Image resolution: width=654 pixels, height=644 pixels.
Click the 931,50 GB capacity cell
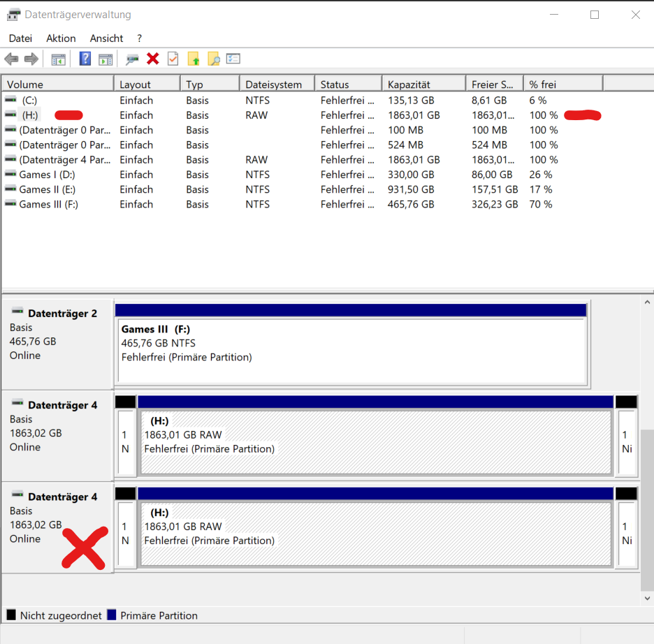(411, 190)
